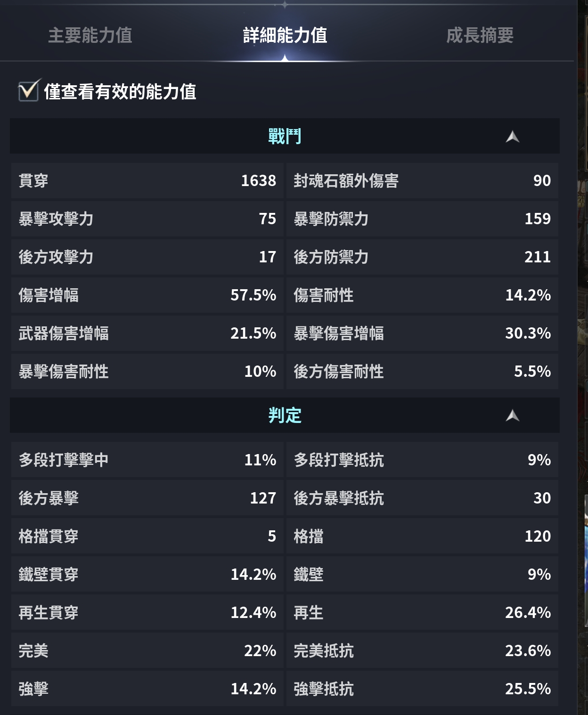The height and width of the screenshot is (715, 588).
Task: Select the 詳細能力值 tab
Action: click(x=285, y=35)
